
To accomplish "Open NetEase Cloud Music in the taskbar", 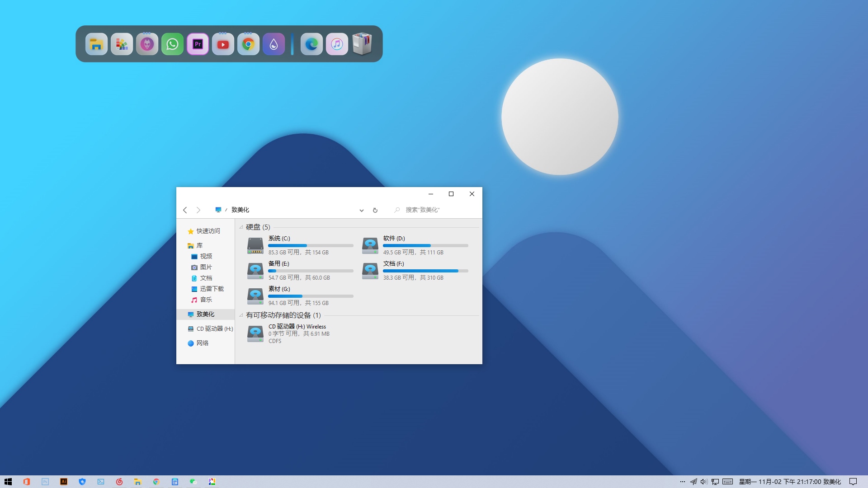I will tap(119, 482).
